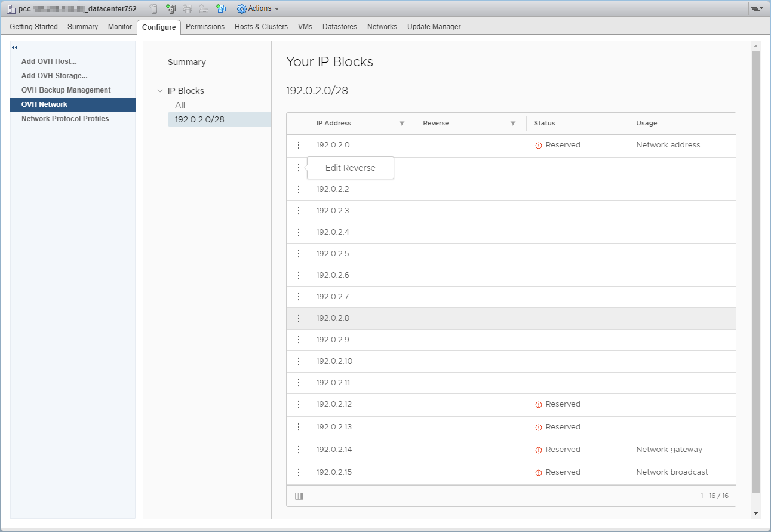Click the datacenter building icon beside the name
The image size is (771, 532).
[11, 9]
